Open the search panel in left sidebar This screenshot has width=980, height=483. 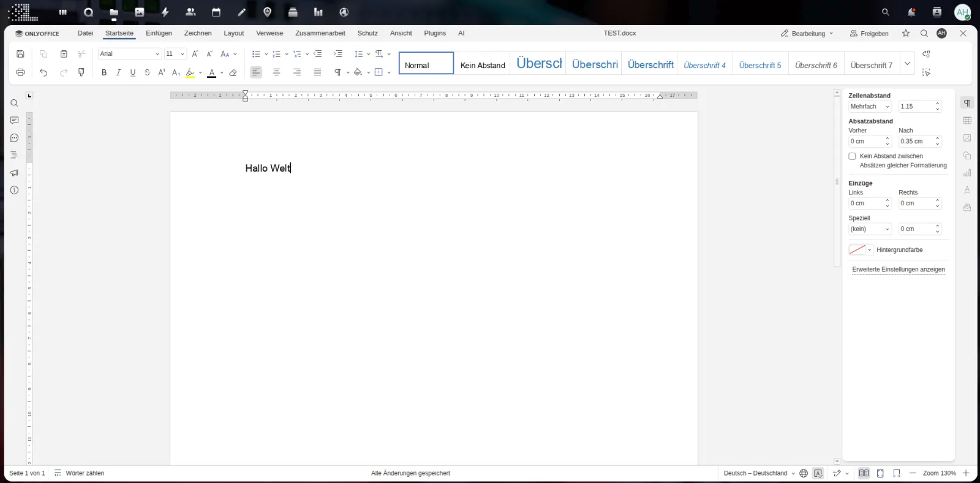(x=14, y=103)
